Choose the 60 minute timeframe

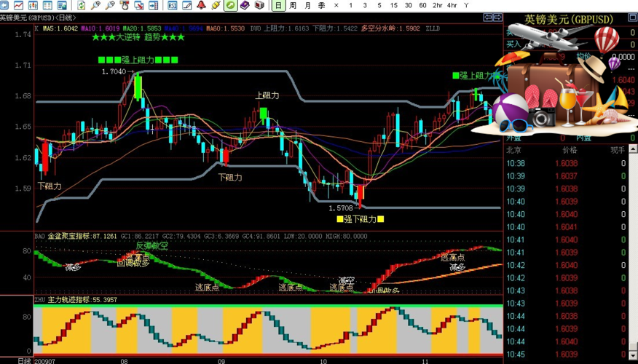[x=422, y=5]
